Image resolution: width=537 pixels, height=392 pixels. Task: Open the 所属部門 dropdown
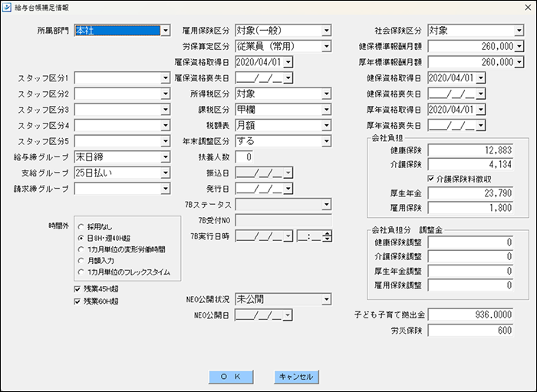click(x=165, y=31)
